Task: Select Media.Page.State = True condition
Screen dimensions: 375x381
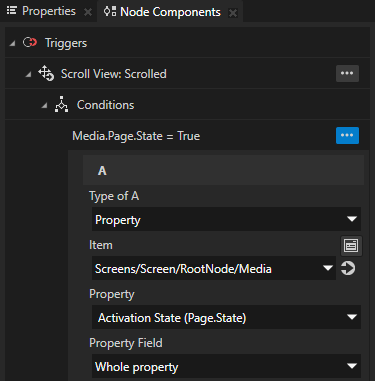Action: click(x=136, y=136)
